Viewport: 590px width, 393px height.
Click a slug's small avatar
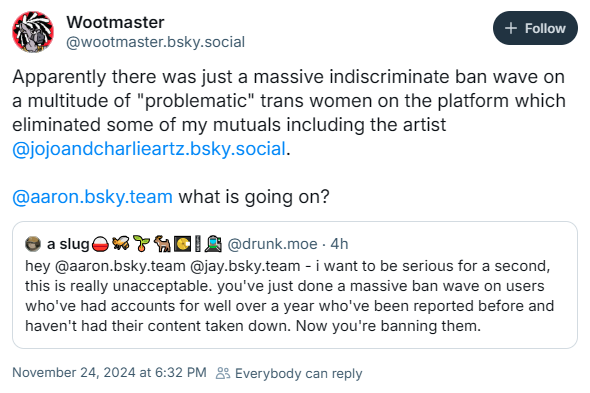tap(33, 244)
